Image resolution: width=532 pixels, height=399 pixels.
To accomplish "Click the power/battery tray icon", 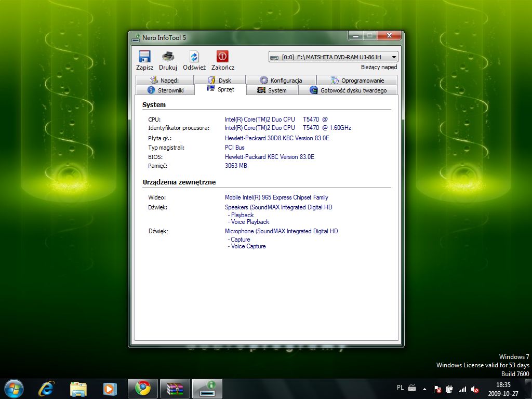I will [449, 389].
